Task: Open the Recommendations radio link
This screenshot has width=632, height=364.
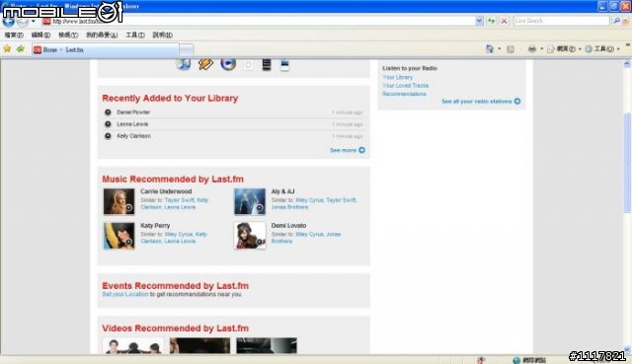Action: pos(404,94)
